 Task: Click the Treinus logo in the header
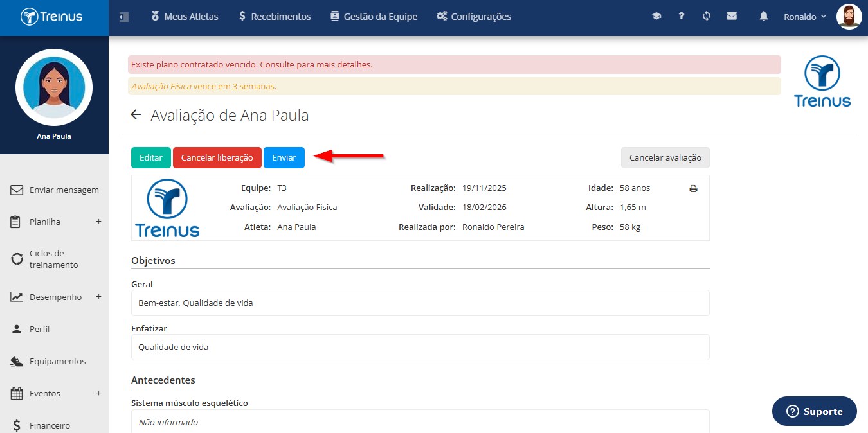pos(51,17)
